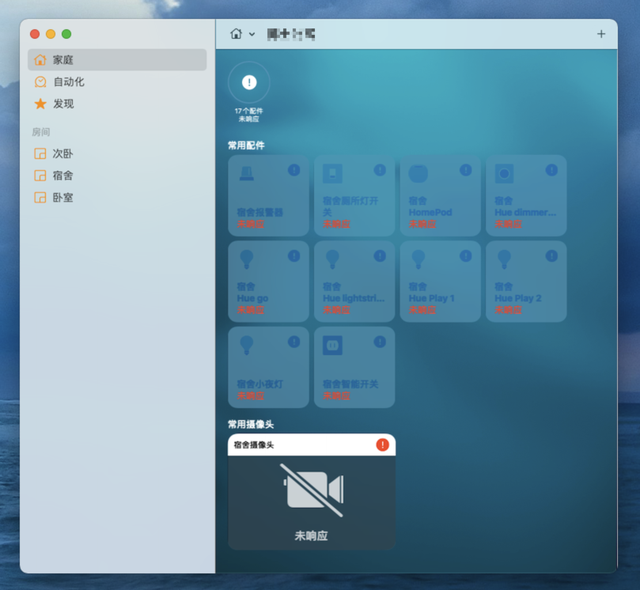Click the plus add accessory button

point(601,34)
